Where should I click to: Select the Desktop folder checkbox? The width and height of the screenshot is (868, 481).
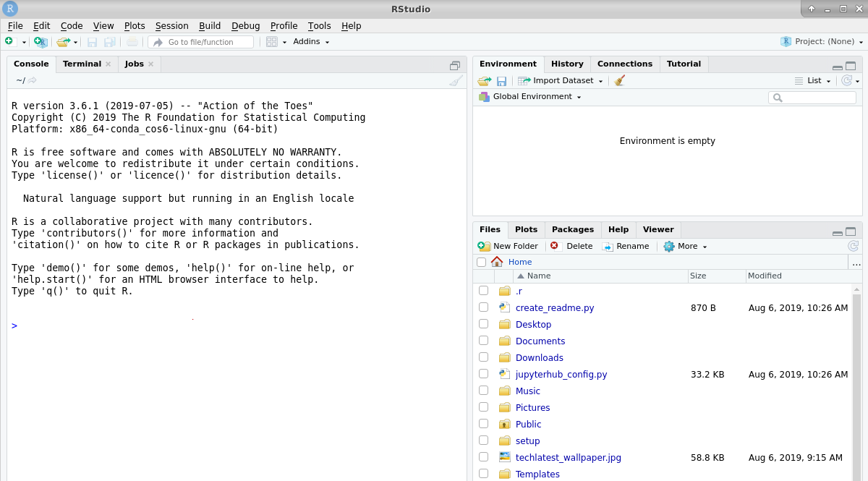483,324
